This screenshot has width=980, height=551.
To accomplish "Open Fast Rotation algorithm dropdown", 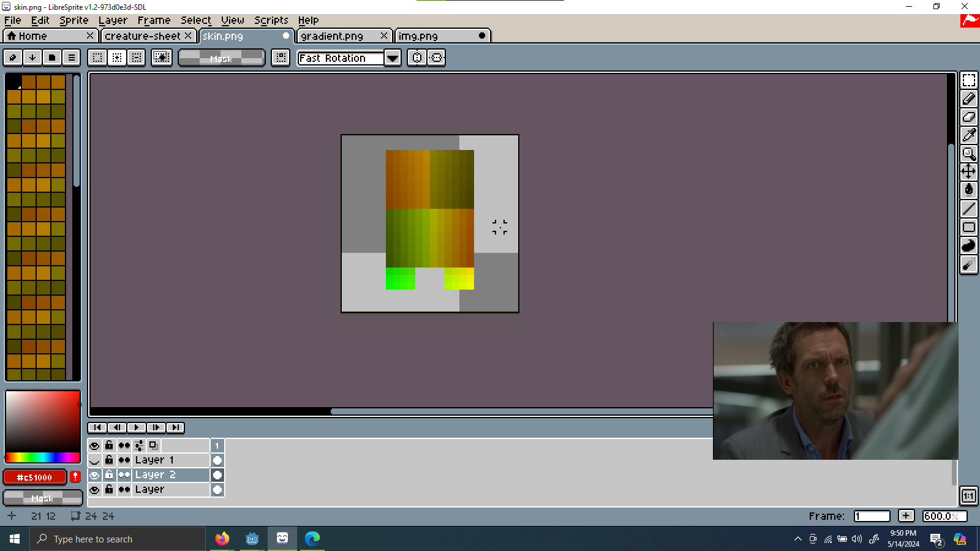I will [392, 58].
